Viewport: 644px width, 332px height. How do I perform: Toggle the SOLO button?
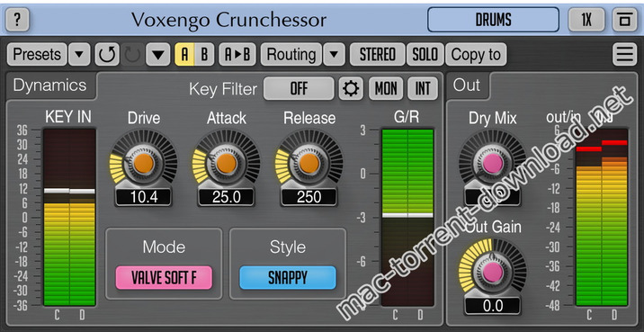(x=425, y=54)
